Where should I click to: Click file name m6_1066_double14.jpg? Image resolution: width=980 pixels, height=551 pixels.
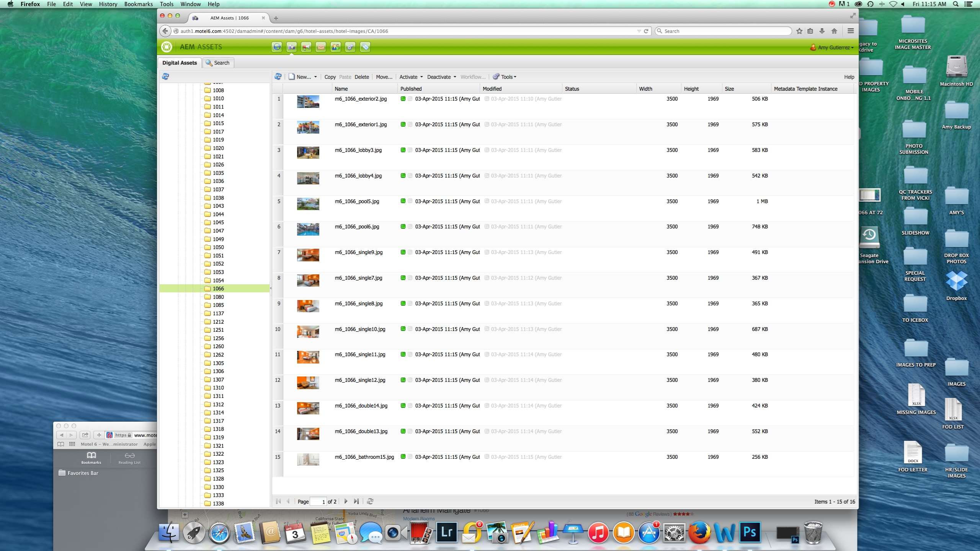click(361, 406)
